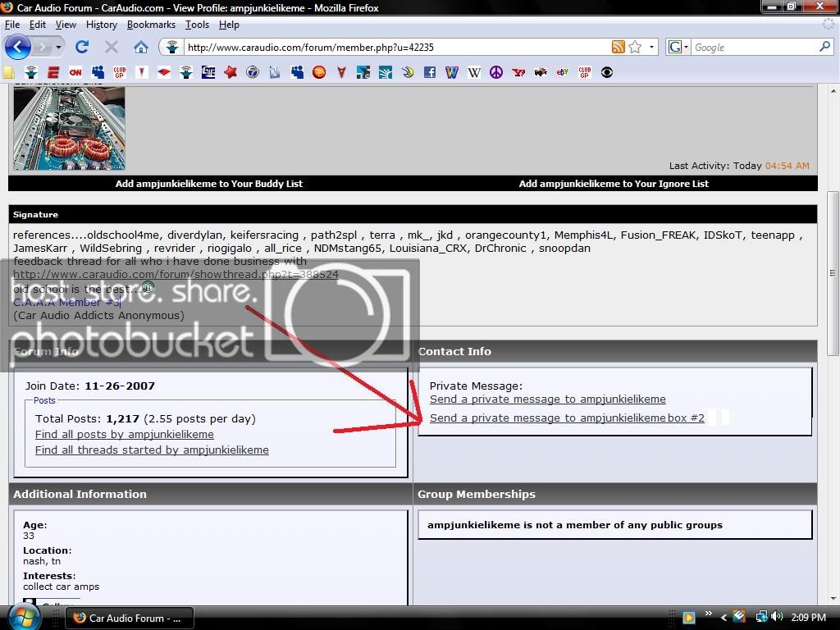The width and height of the screenshot is (840, 630).
Task: Click the scrollbar up arrow
Action: coord(833,91)
